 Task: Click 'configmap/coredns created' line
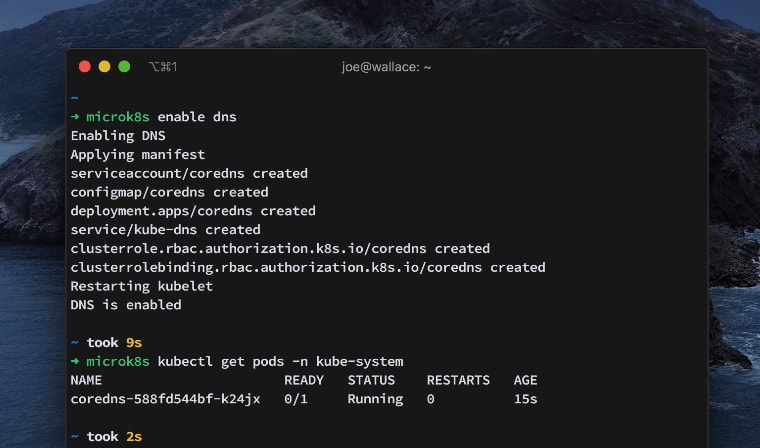click(x=169, y=192)
